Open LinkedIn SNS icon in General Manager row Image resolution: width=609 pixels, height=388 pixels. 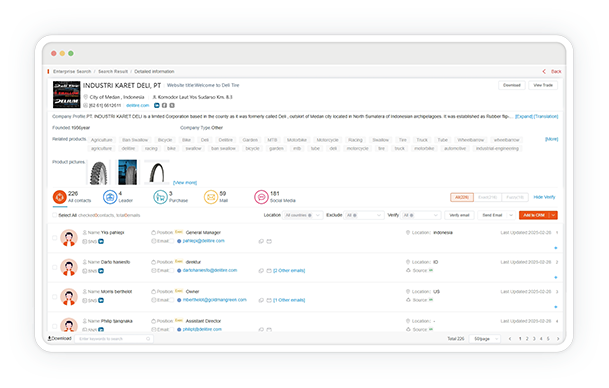101,242
